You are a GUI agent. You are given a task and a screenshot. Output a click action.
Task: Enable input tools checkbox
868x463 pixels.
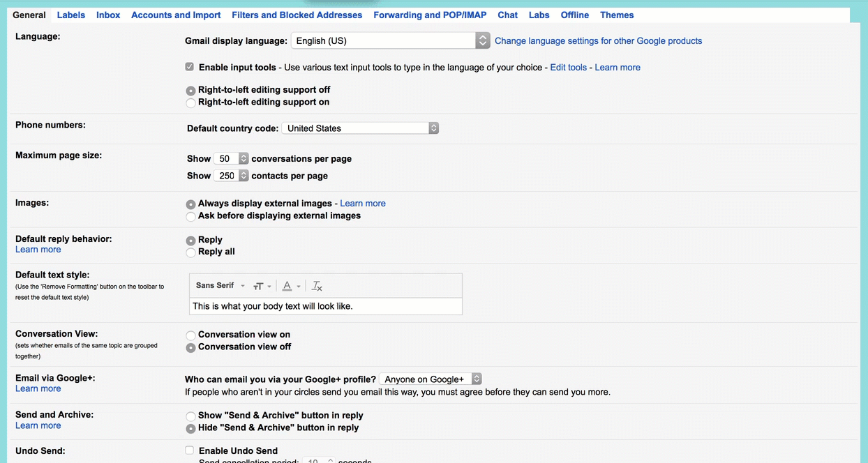189,67
